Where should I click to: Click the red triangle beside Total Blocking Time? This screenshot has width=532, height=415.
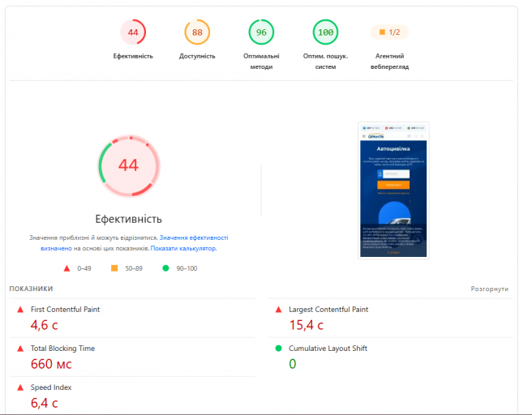(x=20, y=349)
